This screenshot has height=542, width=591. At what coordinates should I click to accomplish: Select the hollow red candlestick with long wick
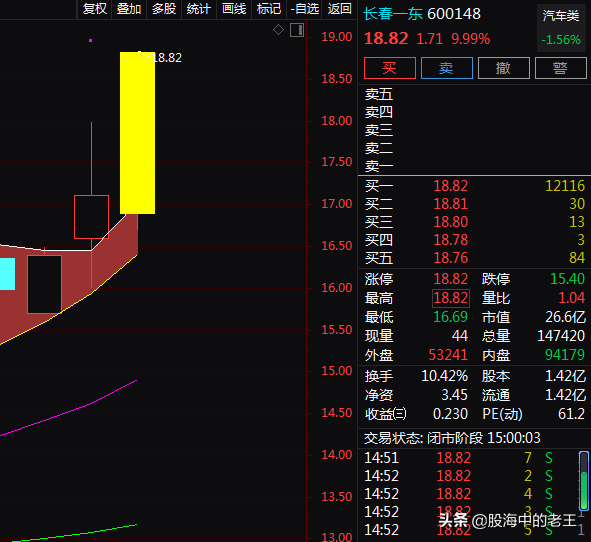coord(92,217)
